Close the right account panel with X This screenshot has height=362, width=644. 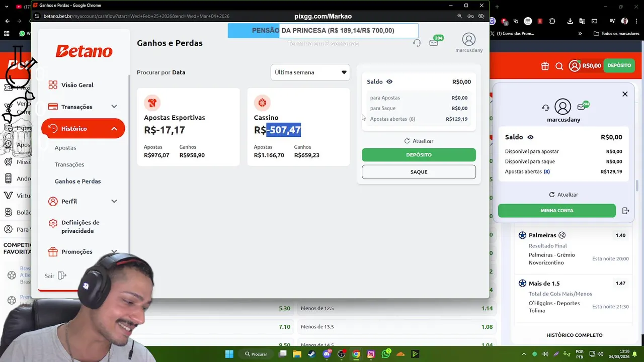[x=625, y=94]
